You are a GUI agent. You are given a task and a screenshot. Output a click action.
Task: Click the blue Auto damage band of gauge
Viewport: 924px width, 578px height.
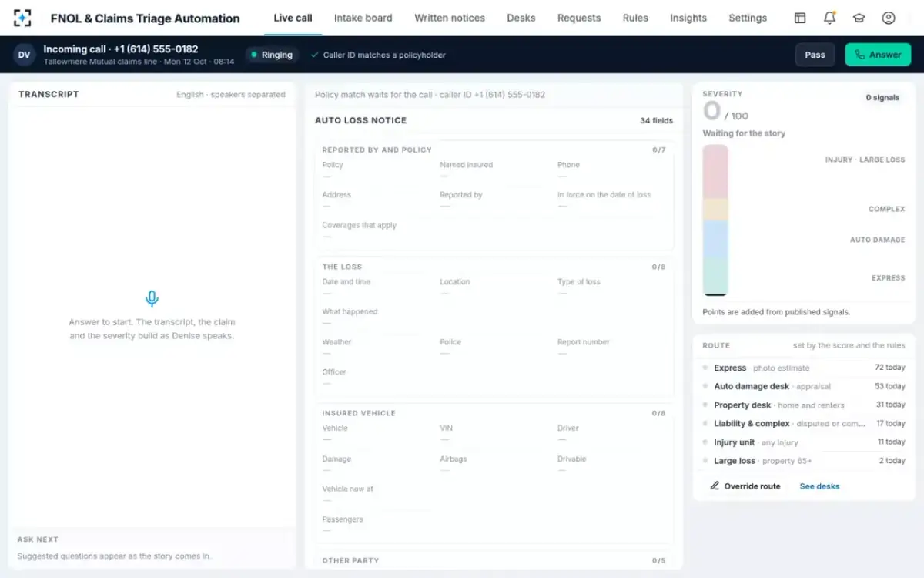[x=715, y=238]
